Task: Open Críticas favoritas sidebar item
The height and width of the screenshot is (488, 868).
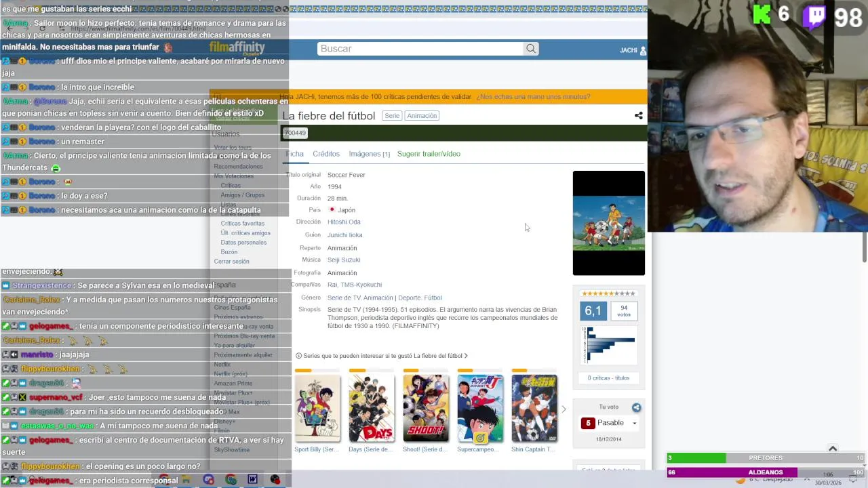Action: pos(242,224)
